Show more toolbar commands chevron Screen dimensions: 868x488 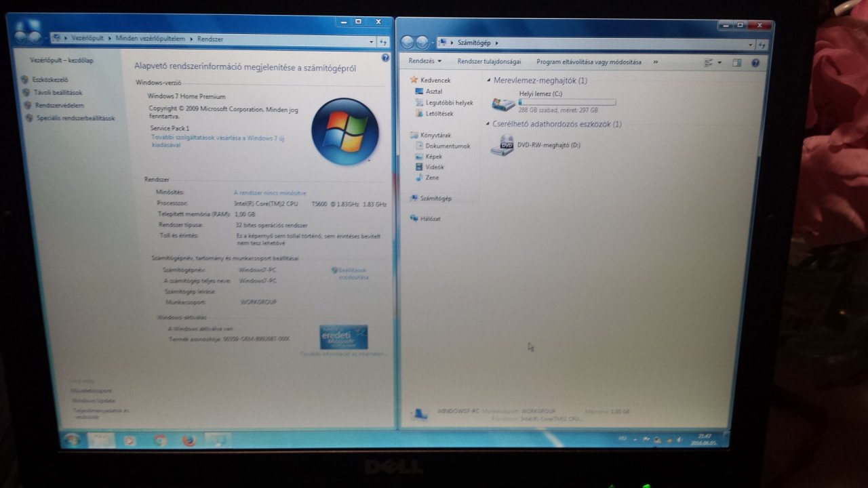pos(656,62)
